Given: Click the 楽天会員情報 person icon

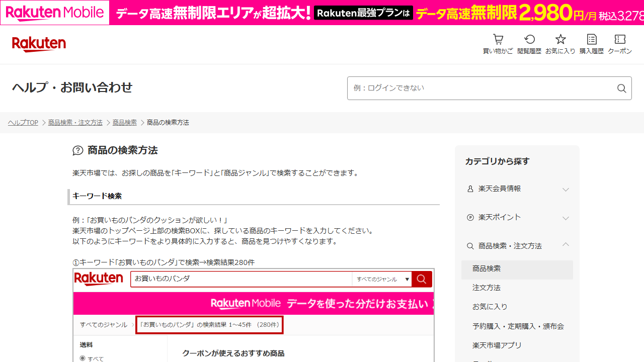Looking at the screenshot, I should click(470, 189).
